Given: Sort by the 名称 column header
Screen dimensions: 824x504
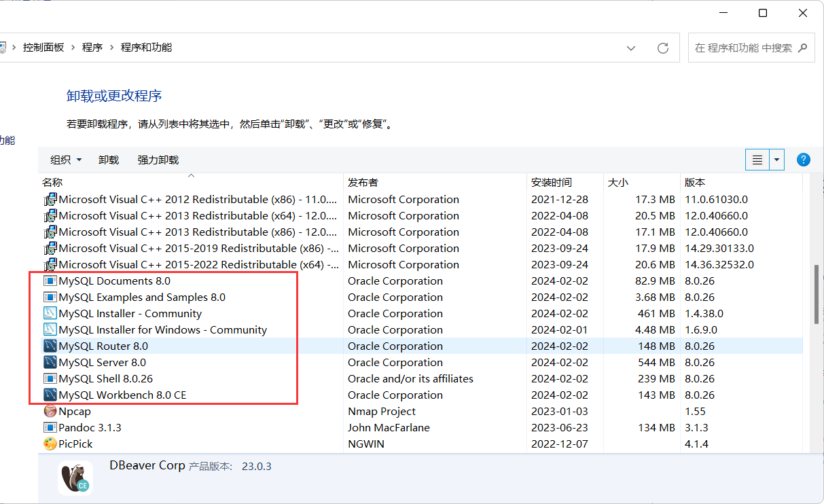Looking at the screenshot, I should point(52,182).
